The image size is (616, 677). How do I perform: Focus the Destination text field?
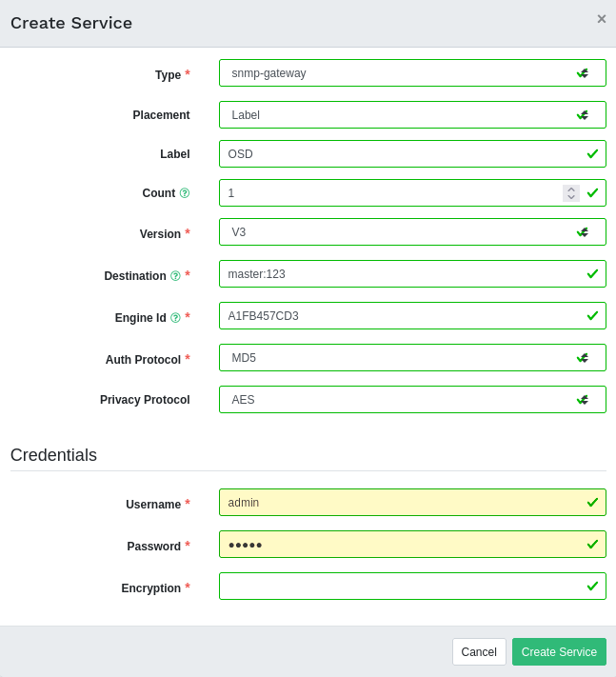(x=400, y=274)
